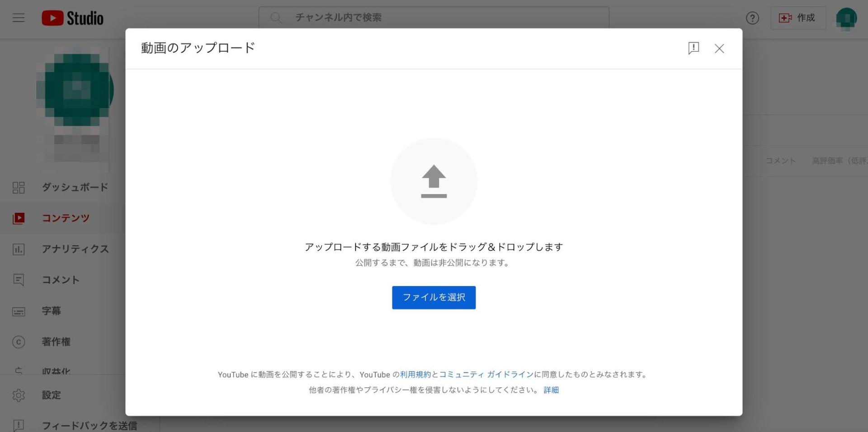Click the 作成 create icon
The image size is (868, 432).
coord(785,18)
